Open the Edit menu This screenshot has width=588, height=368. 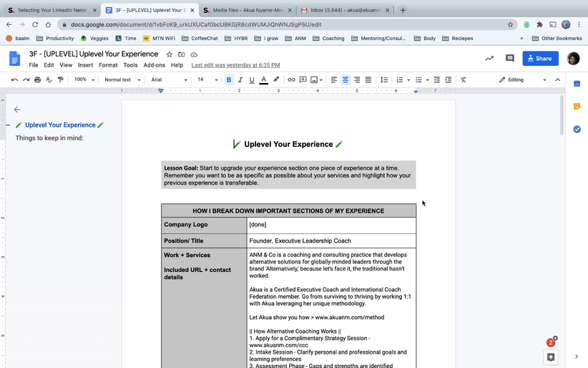tap(49, 65)
